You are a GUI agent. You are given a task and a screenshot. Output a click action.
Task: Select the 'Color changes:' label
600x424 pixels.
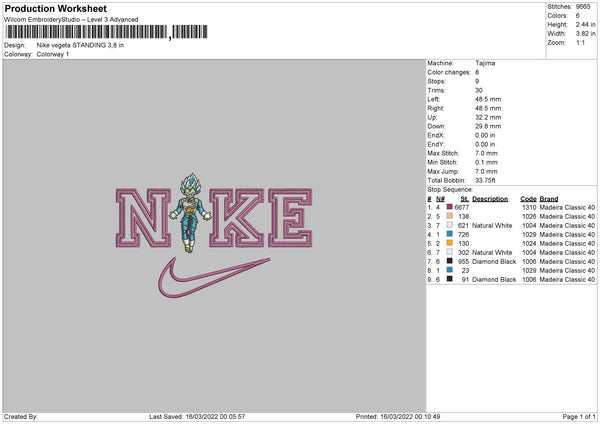click(x=449, y=72)
